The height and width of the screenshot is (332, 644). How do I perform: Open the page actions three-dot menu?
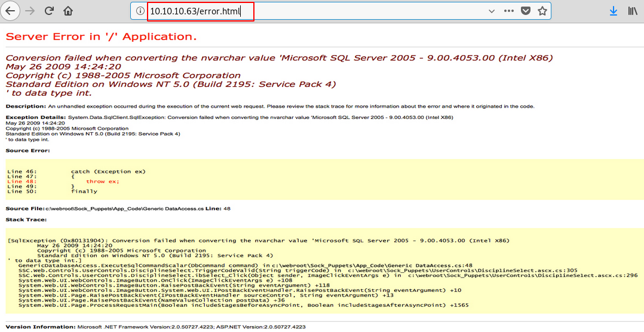click(x=509, y=11)
